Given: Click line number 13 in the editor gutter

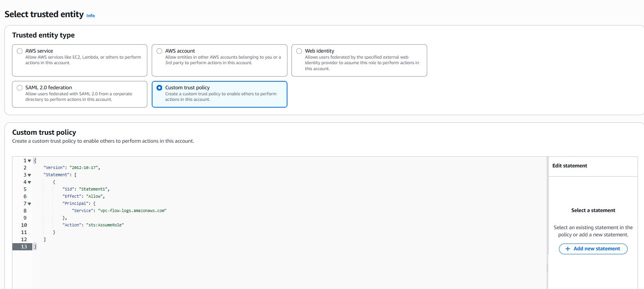Looking at the screenshot, I should [24, 247].
